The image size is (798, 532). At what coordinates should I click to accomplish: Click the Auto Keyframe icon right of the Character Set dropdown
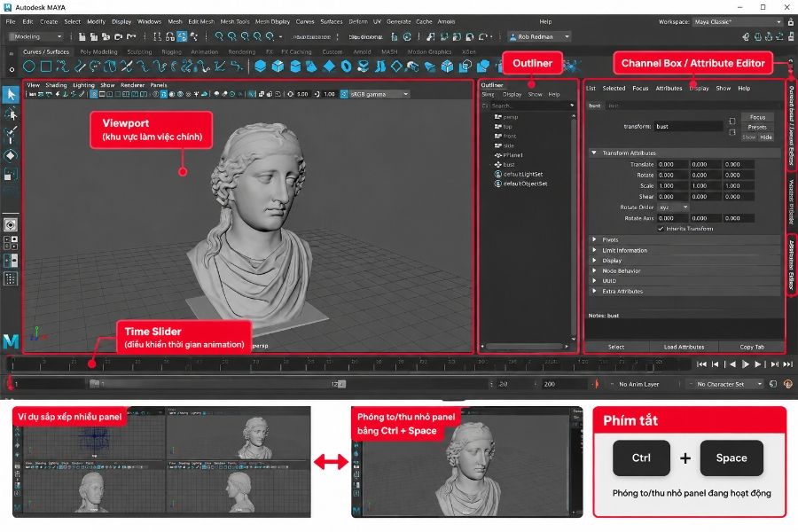tap(788, 384)
